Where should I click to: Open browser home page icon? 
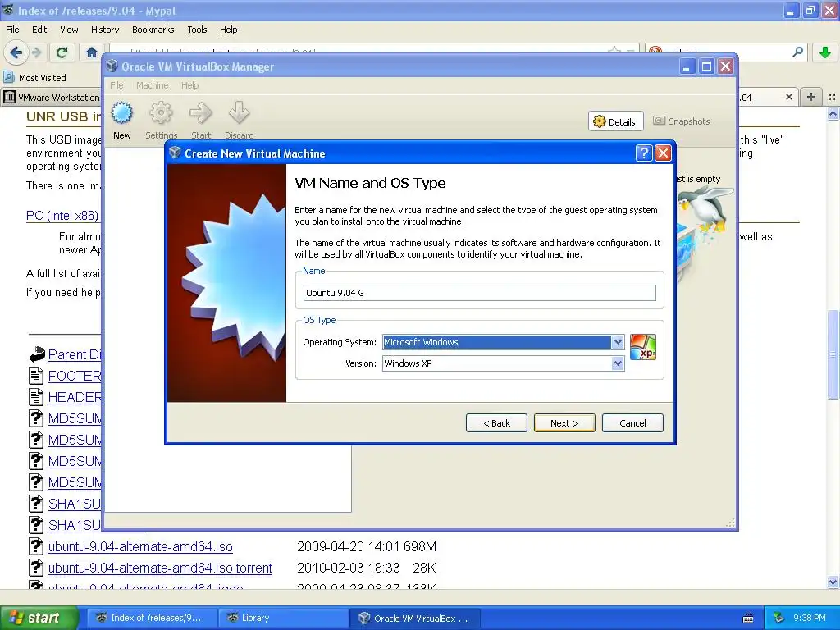pos(92,52)
